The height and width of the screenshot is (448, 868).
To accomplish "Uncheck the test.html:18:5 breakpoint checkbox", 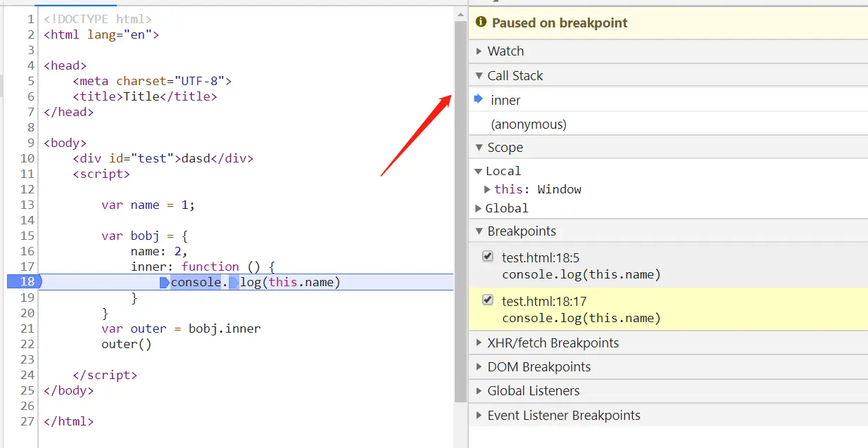I will [487, 257].
